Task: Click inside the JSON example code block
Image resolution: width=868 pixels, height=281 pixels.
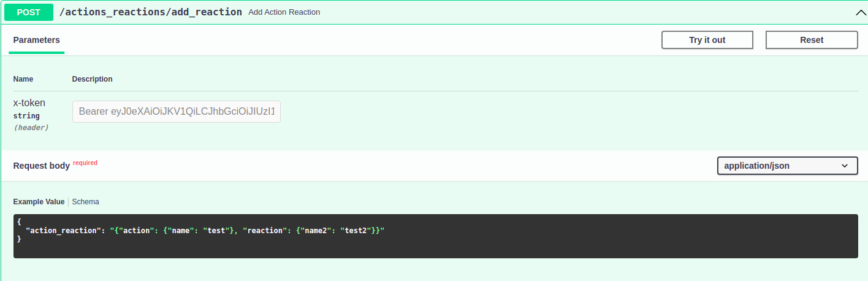Action: pyautogui.click(x=435, y=236)
